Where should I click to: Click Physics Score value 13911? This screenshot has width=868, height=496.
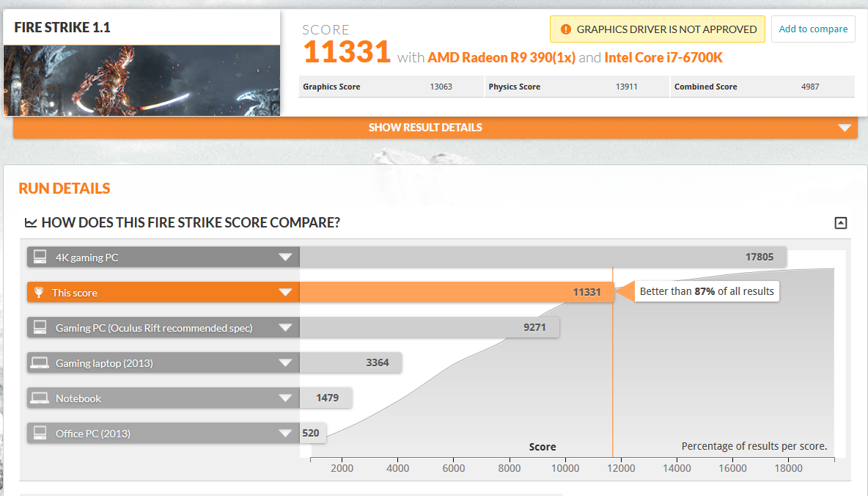pyautogui.click(x=627, y=87)
